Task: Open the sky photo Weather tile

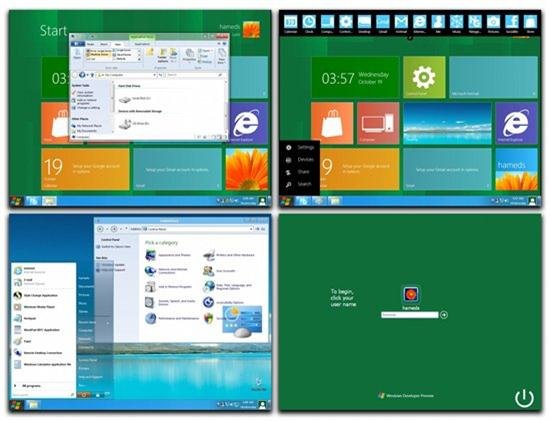Action: click(447, 123)
